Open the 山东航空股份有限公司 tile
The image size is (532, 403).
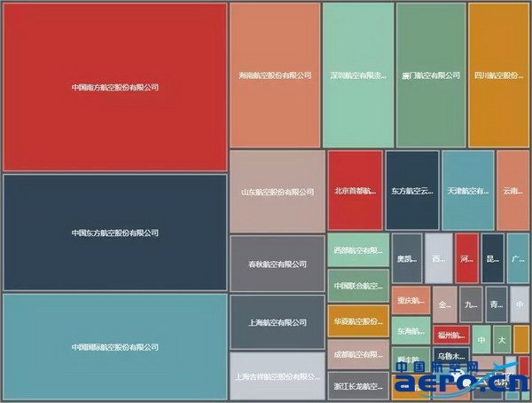278,192
